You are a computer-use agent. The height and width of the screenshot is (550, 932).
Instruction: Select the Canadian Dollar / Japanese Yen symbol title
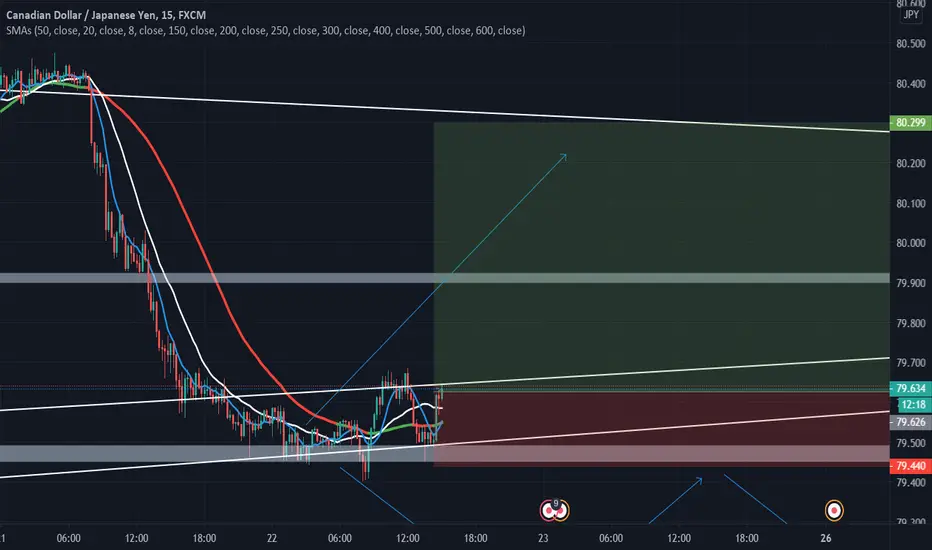click(106, 15)
